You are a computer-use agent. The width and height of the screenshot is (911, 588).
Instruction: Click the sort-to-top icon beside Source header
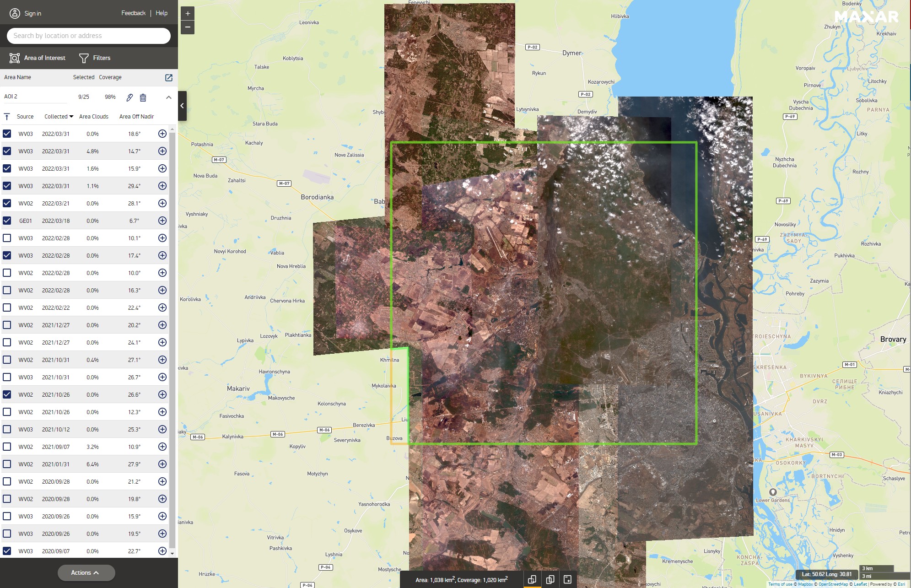[x=7, y=117]
